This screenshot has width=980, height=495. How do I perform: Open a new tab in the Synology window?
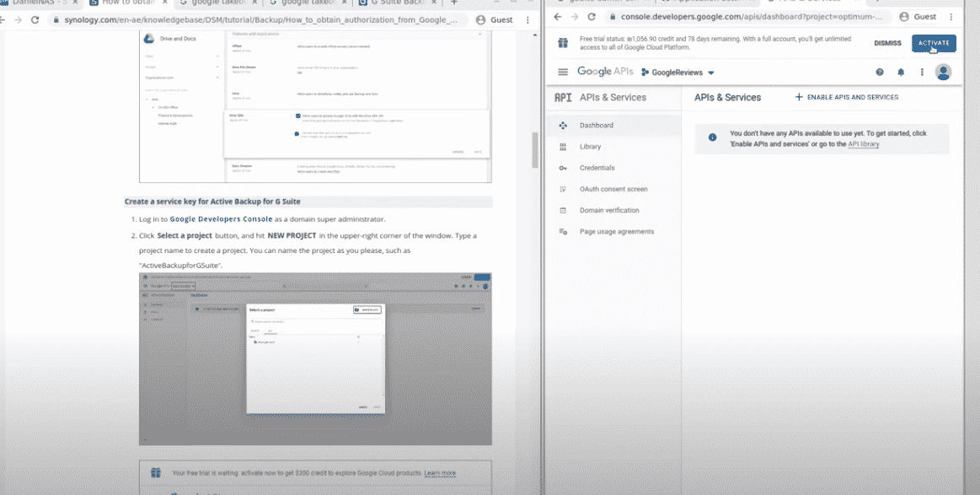click(454, 3)
